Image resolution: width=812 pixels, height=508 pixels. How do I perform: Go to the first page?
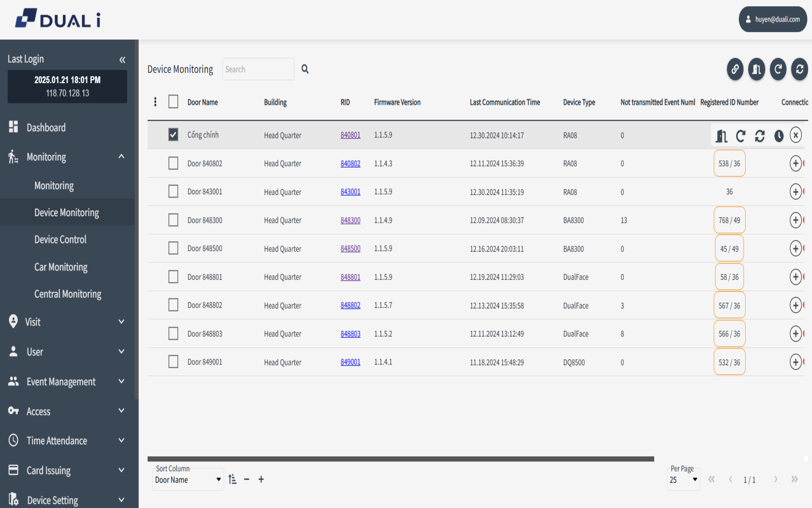coord(711,479)
